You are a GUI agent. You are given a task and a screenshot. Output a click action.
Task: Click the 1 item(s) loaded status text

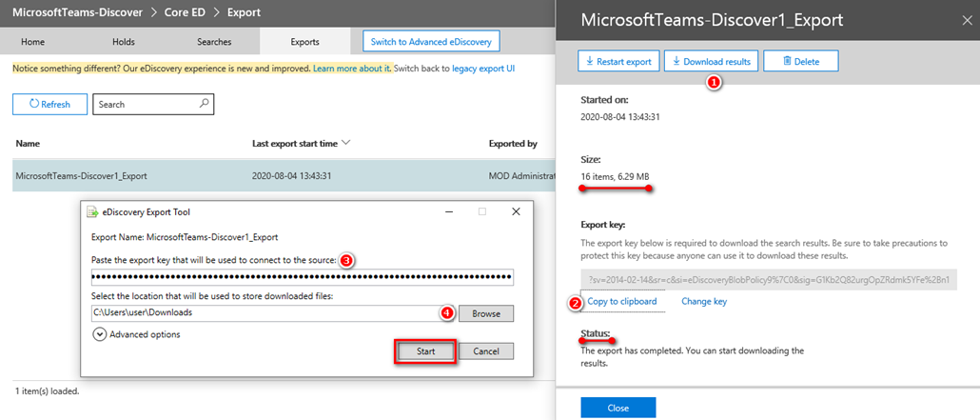click(x=48, y=391)
